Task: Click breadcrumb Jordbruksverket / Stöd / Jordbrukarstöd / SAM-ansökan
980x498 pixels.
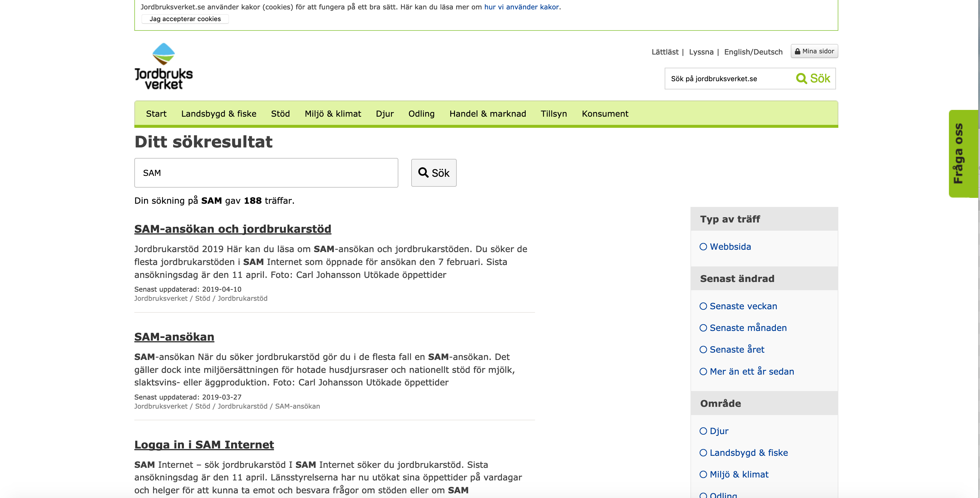Action: click(x=227, y=406)
